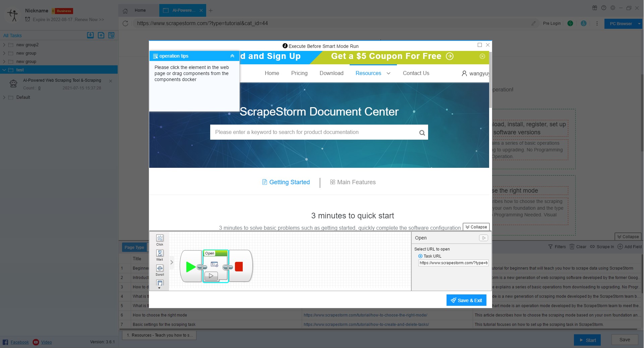This screenshot has height=348, width=644.
Task: Open the three-dot more options menu
Action: coord(597,23)
